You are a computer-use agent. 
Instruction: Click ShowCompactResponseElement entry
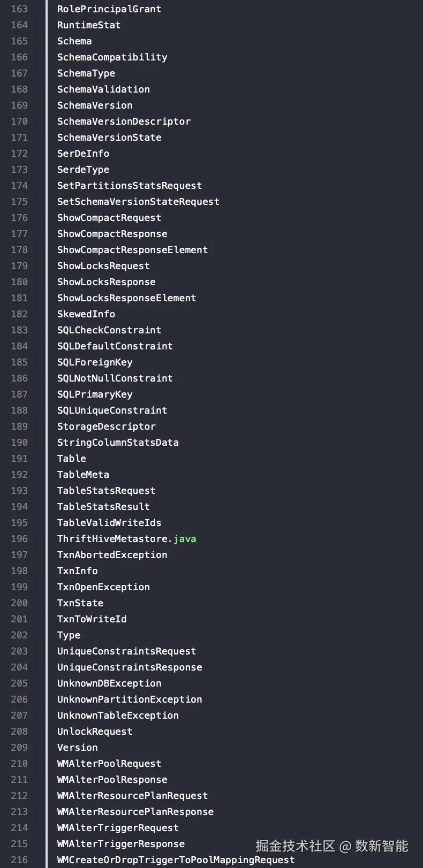click(132, 250)
